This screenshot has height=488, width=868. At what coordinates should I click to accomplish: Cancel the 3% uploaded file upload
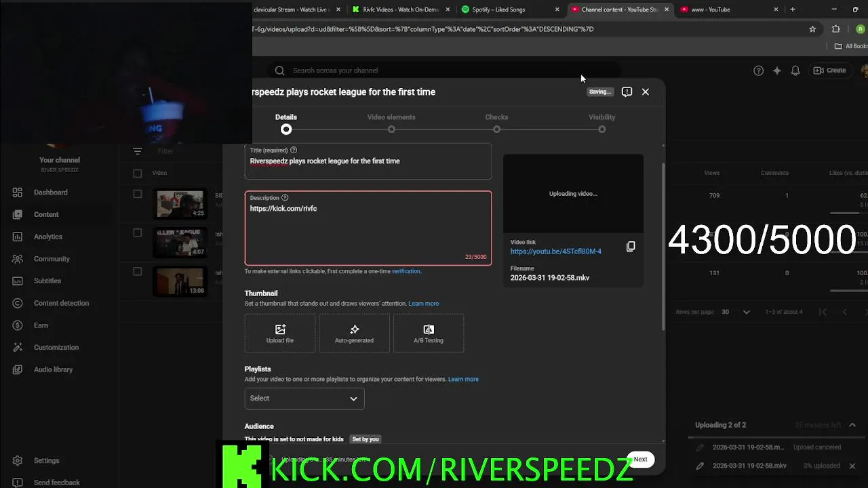[x=852, y=466]
